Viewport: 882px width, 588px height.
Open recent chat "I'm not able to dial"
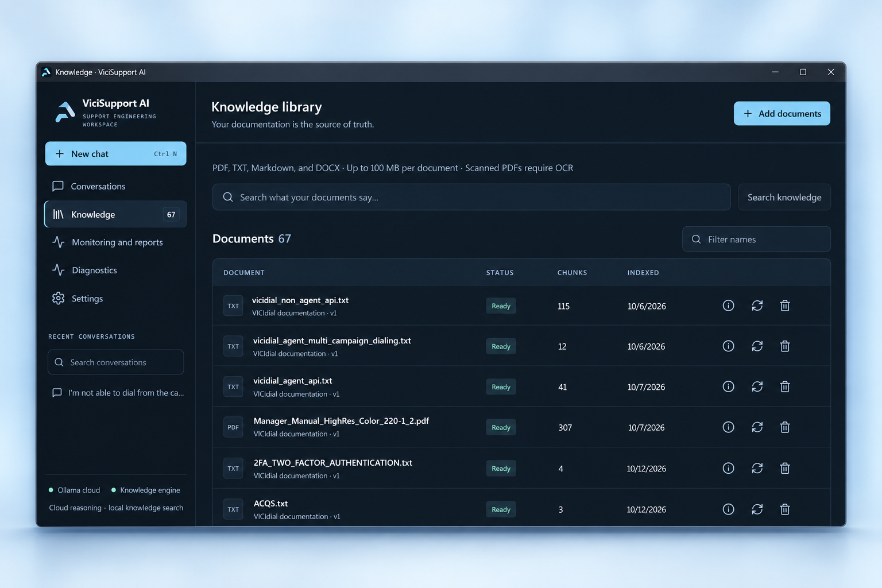118,393
